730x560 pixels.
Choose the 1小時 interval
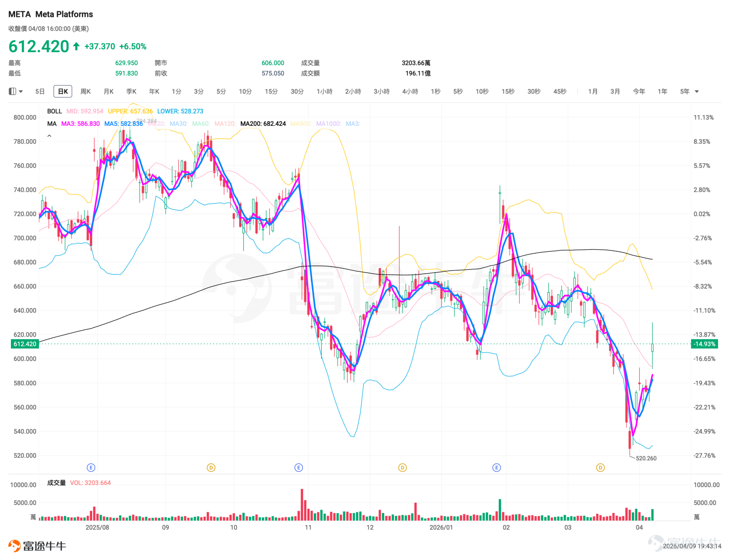[325, 92]
